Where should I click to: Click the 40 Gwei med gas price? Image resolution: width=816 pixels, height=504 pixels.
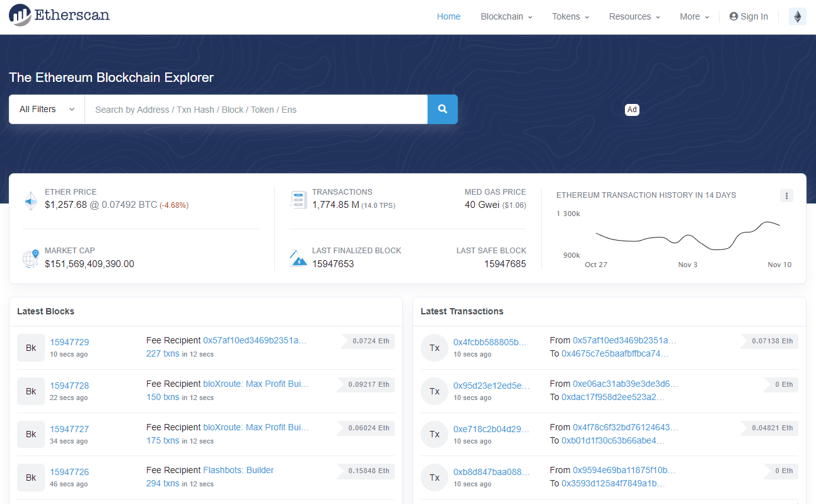point(482,205)
